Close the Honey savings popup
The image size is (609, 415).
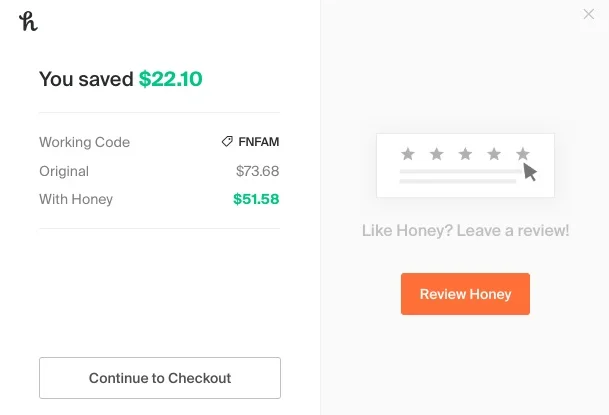pyautogui.click(x=588, y=14)
